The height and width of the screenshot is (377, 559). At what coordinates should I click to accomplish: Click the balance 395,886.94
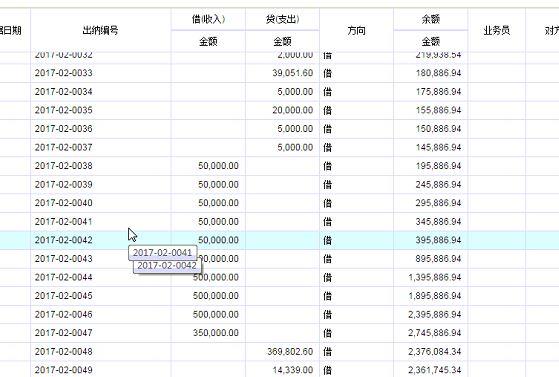(439, 240)
